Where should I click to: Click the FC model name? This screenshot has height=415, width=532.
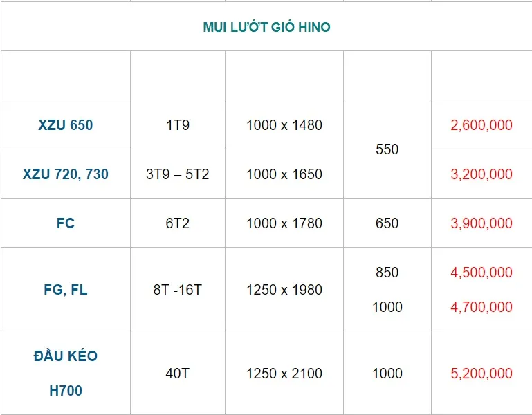65,223
